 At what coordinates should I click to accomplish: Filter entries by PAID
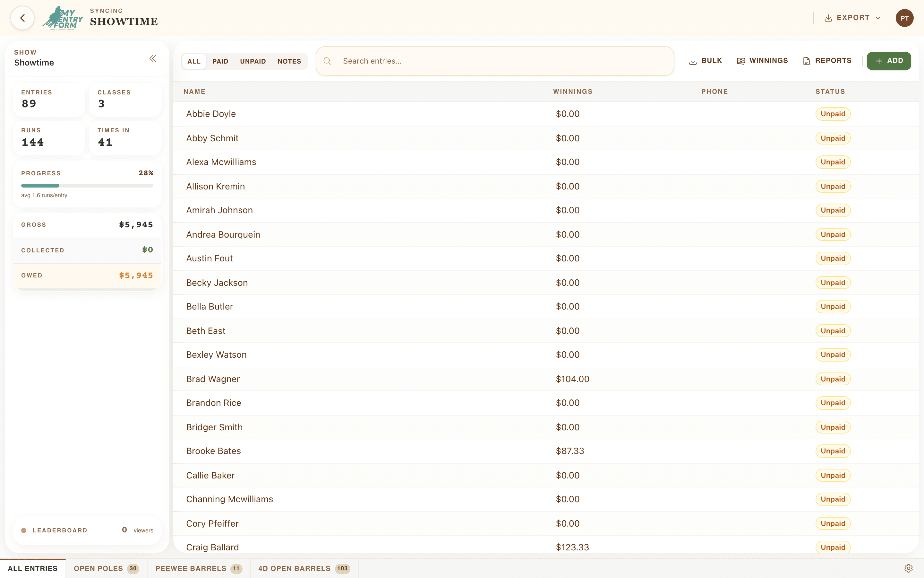tap(220, 61)
